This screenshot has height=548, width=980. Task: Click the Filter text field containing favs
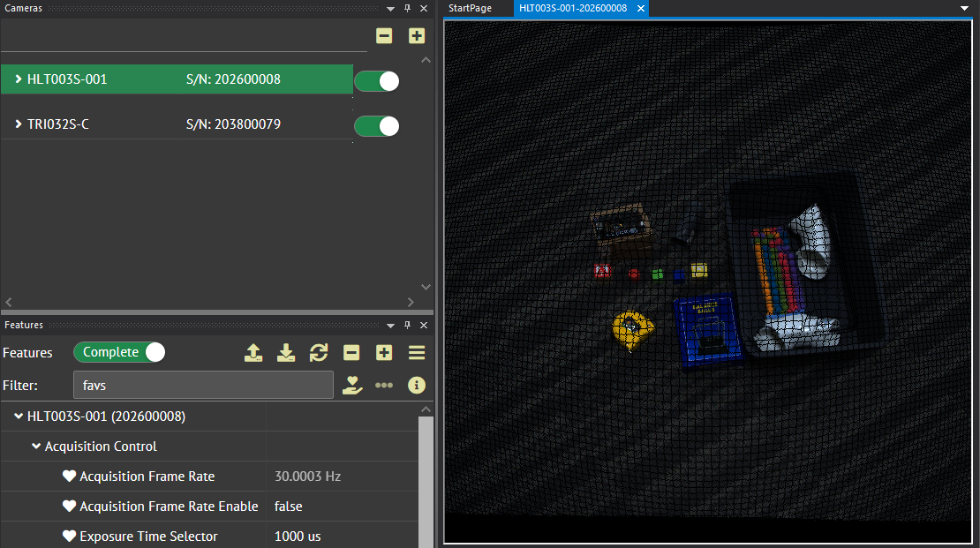pyautogui.click(x=203, y=386)
